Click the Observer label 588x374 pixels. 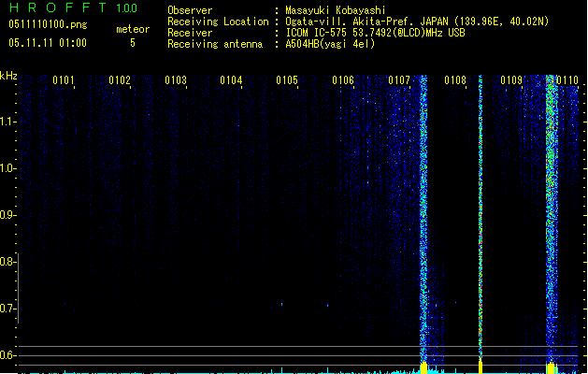tap(190, 10)
